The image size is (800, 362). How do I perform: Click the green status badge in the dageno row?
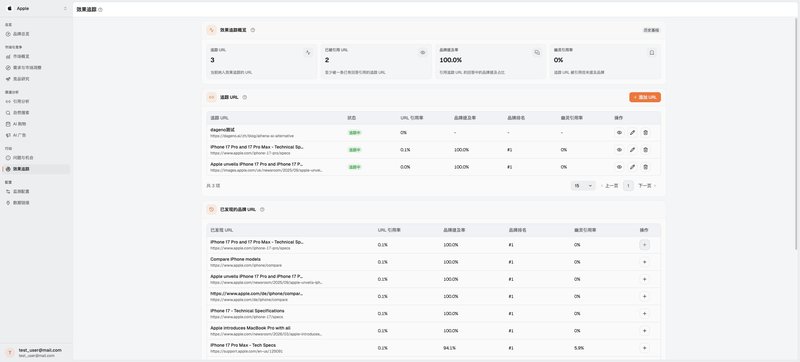coord(355,133)
